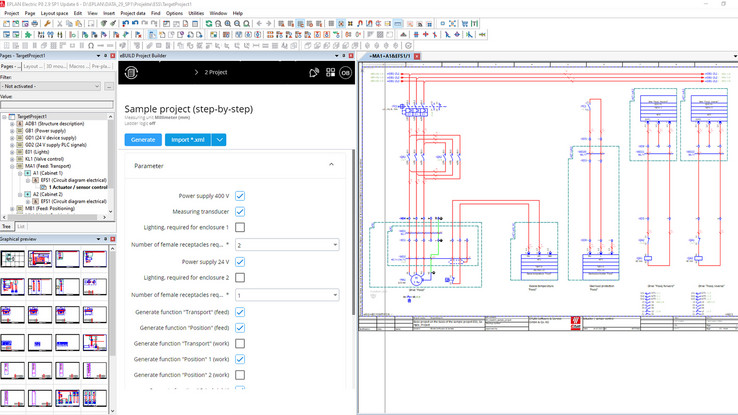Enable Lighting, required for enclosure 1
738x415 pixels.
[240, 227]
